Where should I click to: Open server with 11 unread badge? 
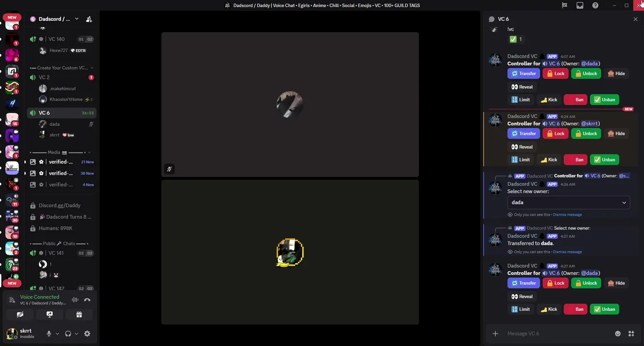pos(12,199)
